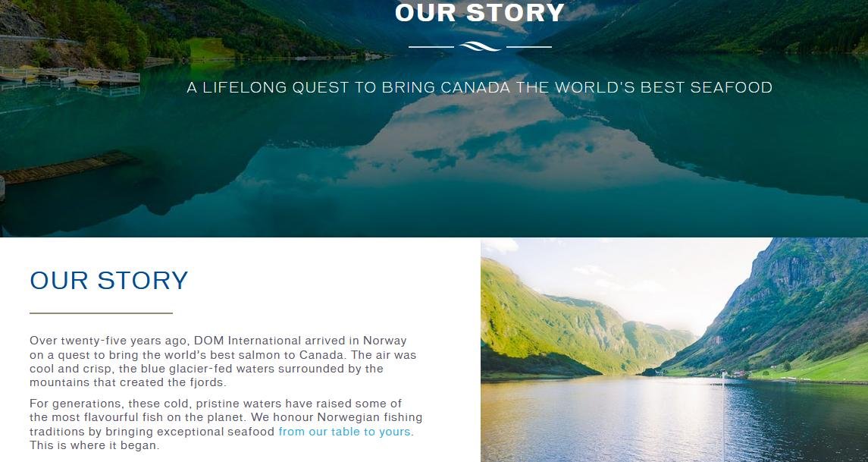Viewport: 868px width, 462px height.
Task: Click the paragraph starting "Over twenty-five years ago"
Action: tap(223, 361)
